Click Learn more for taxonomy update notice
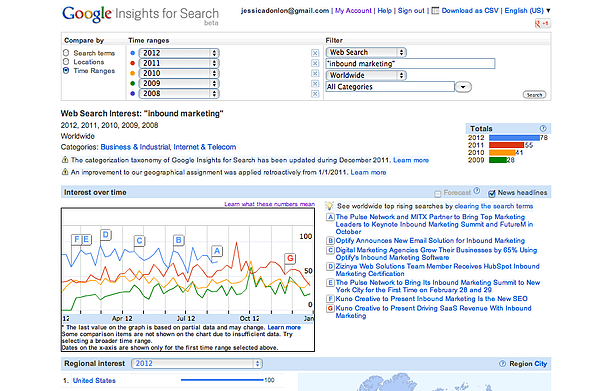This screenshot has height=391, width=600. pos(411,160)
